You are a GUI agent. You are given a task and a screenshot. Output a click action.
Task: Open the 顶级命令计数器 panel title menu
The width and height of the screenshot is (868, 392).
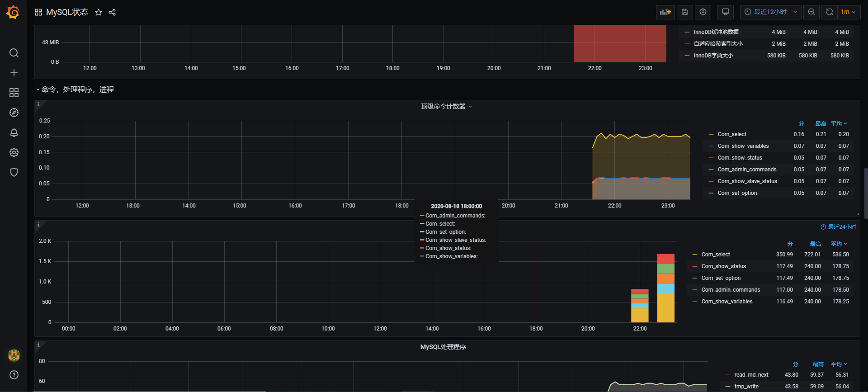(446, 106)
